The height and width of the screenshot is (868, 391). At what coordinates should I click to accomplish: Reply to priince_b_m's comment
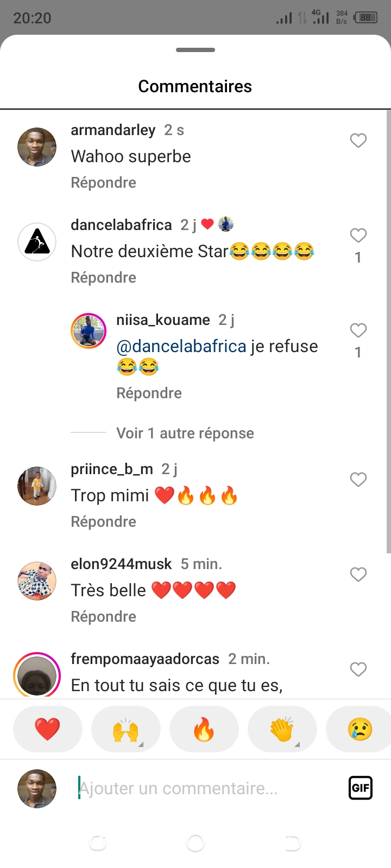tap(103, 522)
